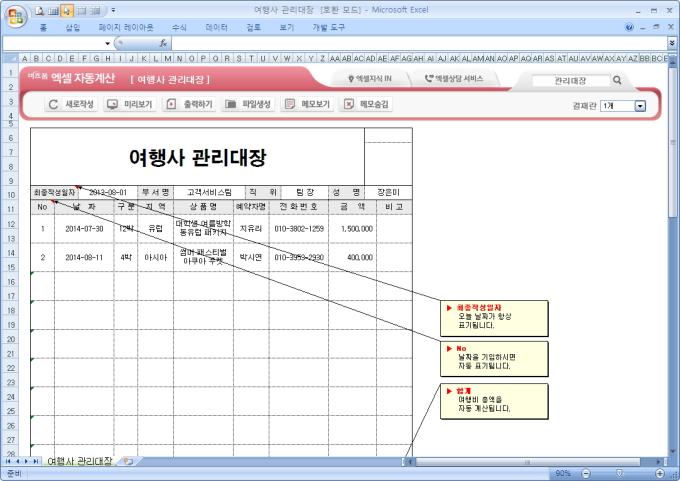Click the fx Insert Function icon

click(x=163, y=43)
